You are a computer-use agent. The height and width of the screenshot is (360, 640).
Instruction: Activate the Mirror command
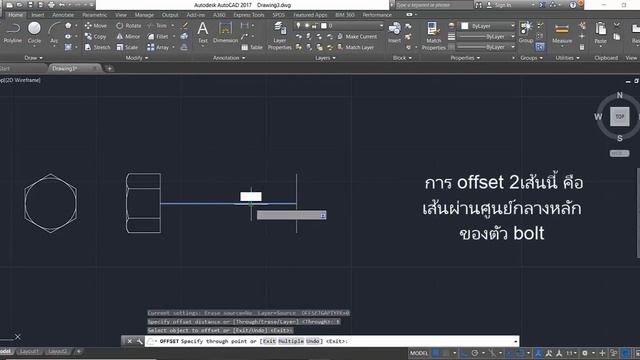(128, 36)
